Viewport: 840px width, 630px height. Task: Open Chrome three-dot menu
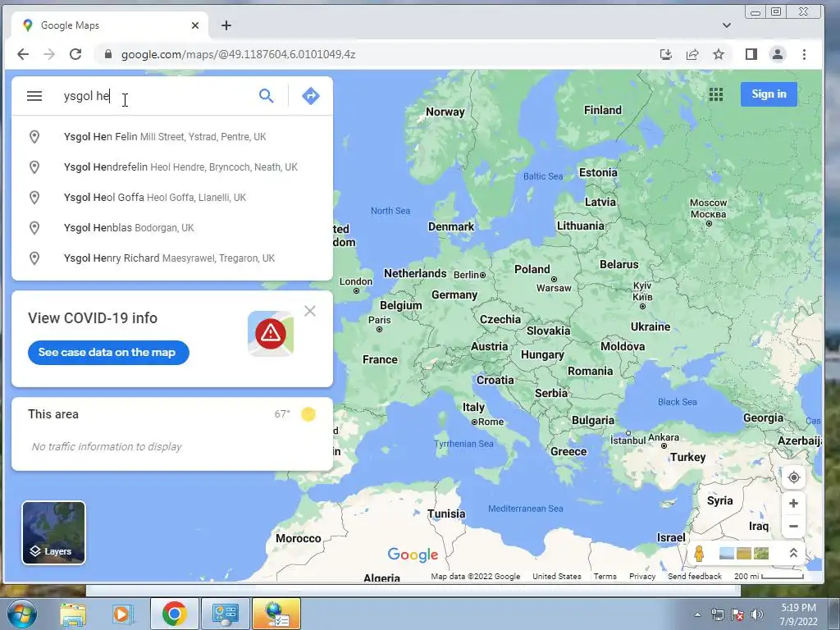pyautogui.click(x=804, y=54)
